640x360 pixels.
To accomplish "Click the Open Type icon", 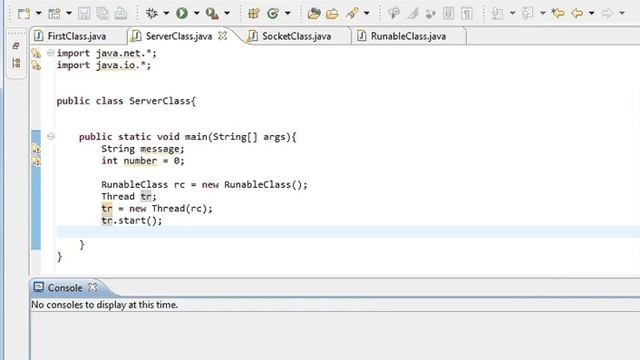I will pyautogui.click(x=314, y=13).
